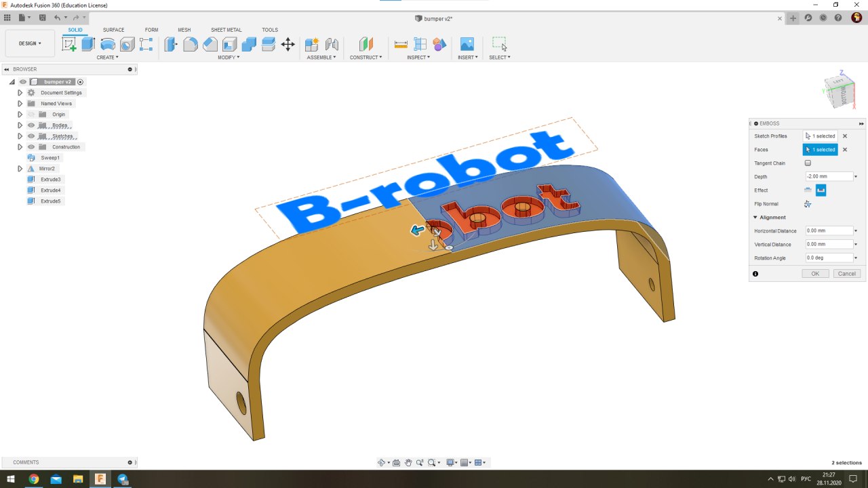Switch to the Form tab
Viewport: 868px width, 488px height.
tap(151, 30)
